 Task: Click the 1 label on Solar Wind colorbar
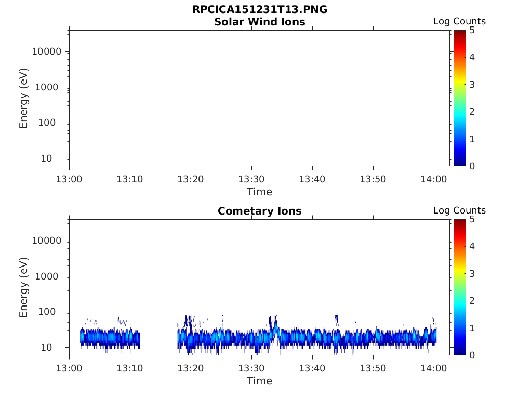tap(472, 139)
